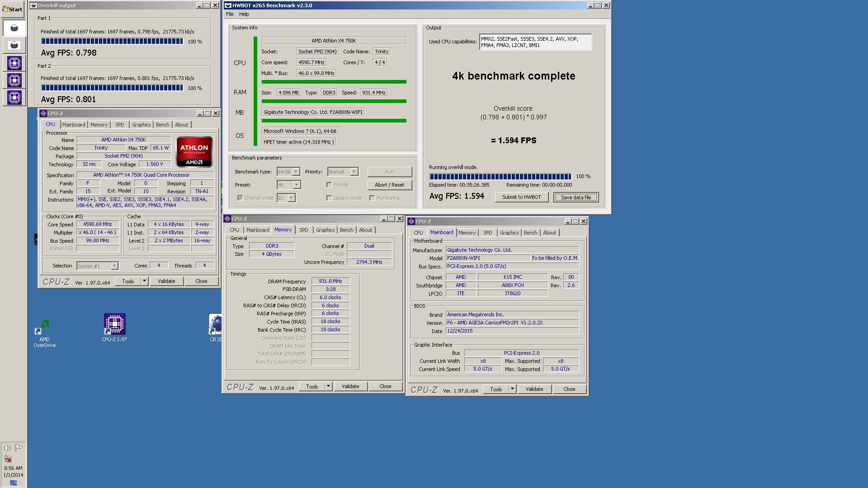The width and height of the screenshot is (868, 488).
Task: Enable the Pmode checkbox
Action: (329, 185)
